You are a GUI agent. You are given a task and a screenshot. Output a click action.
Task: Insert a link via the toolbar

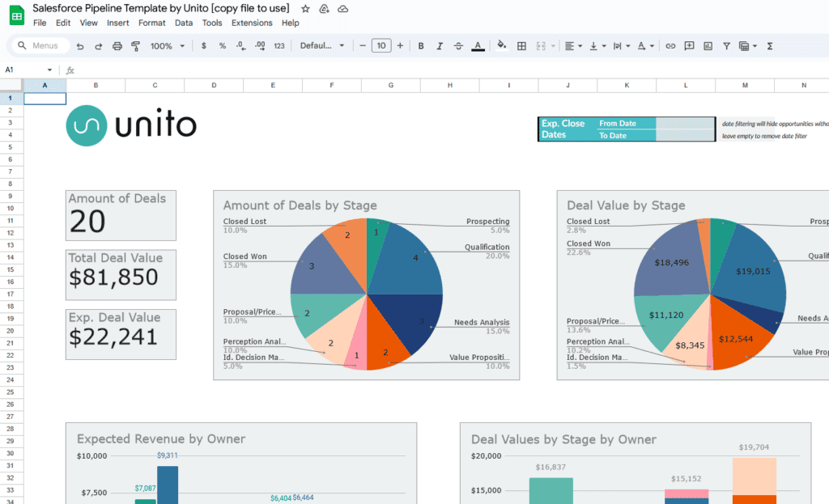coord(669,45)
